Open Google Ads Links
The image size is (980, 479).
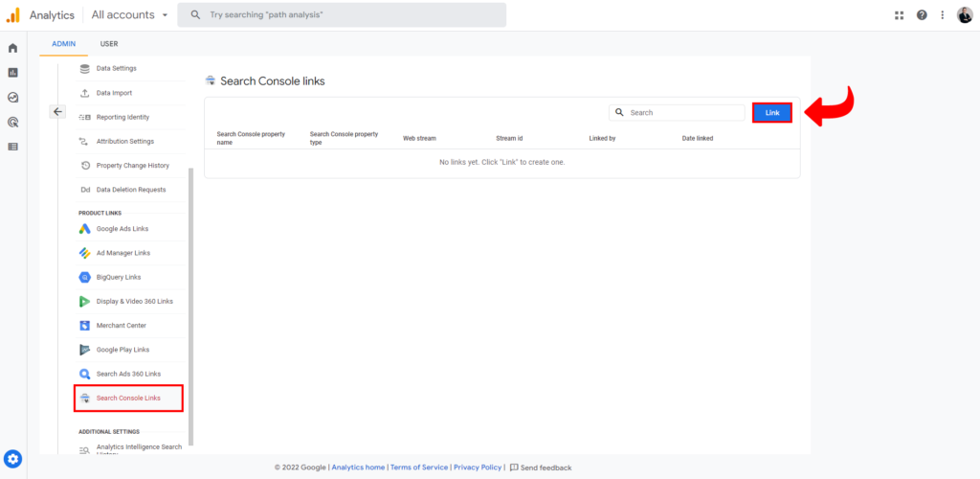[122, 229]
